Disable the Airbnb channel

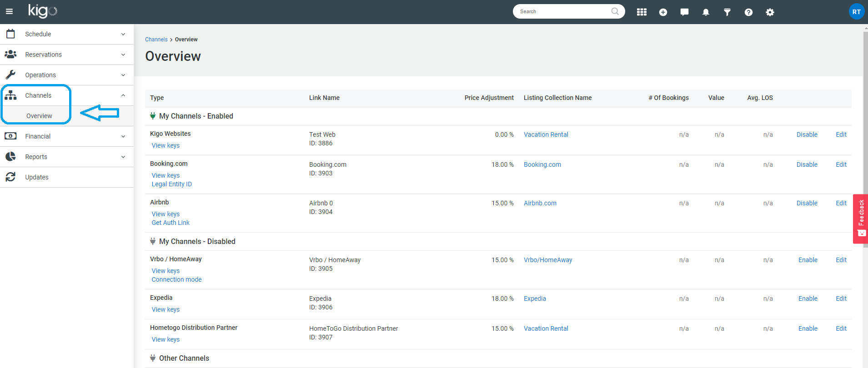point(807,203)
